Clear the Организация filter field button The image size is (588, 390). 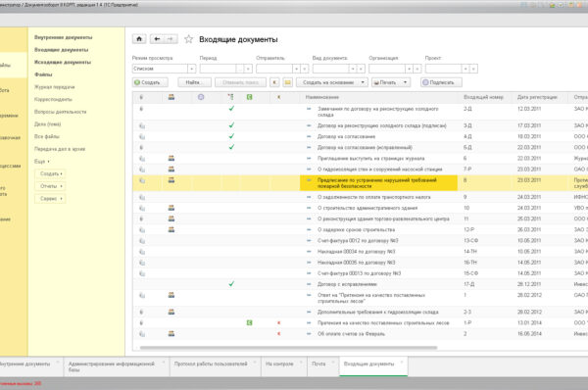click(417, 69)
